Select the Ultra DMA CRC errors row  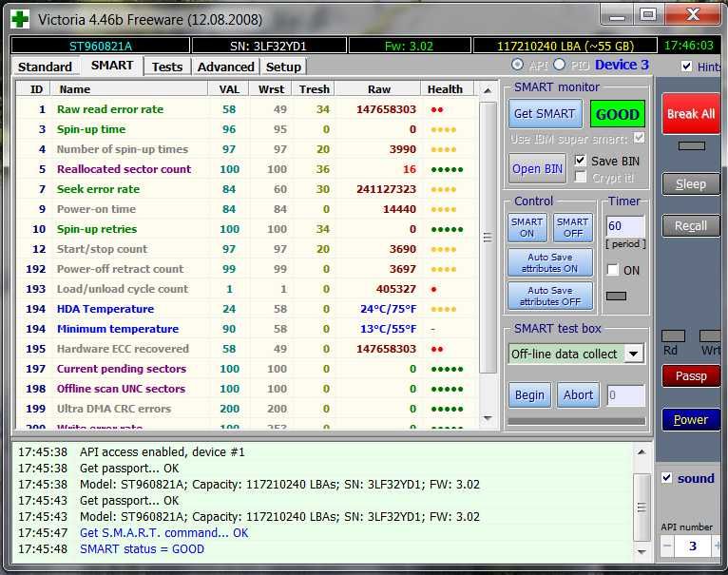tap(246, 409)
